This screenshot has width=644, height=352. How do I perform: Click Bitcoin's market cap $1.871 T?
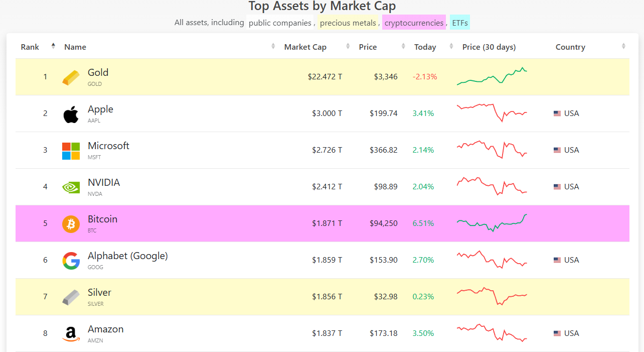click(x=327, y=223)
